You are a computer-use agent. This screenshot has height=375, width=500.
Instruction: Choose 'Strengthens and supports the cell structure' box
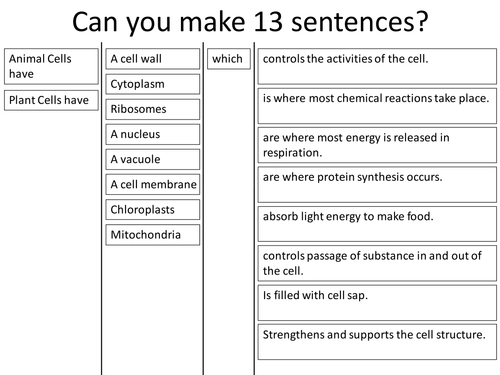[377, 342]
